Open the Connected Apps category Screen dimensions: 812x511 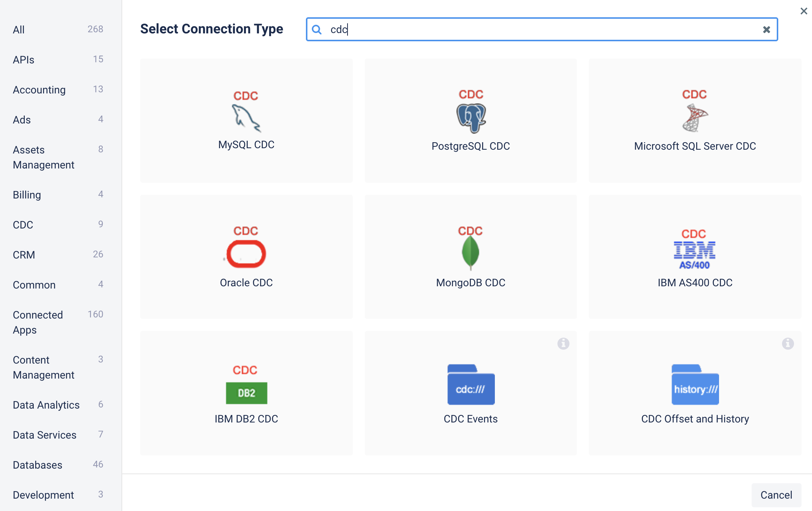pos(38,322)
